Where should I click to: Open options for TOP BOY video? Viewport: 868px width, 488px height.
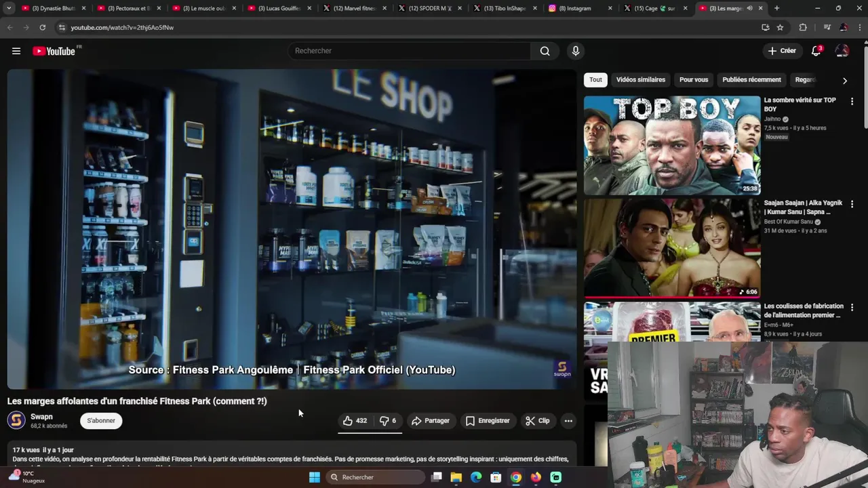[x=852, y=101]
